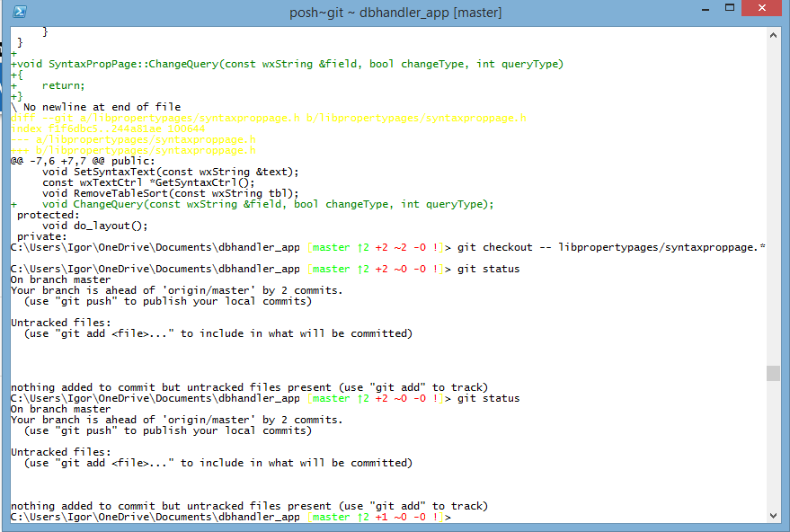The width and height of the screenshot is (790, 532).
Task: Click the '+ return;' added line
Action: click(x=48, y=85)
